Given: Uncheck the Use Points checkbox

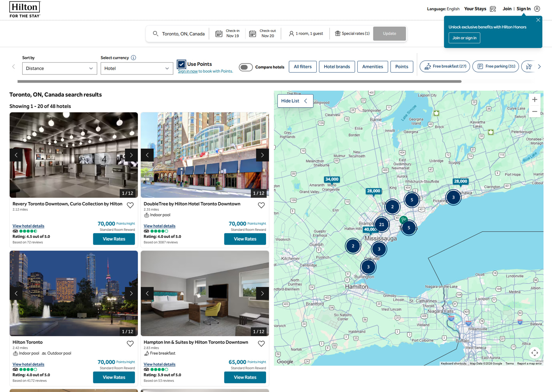Looking at the screenshot, I should [181, 64].
